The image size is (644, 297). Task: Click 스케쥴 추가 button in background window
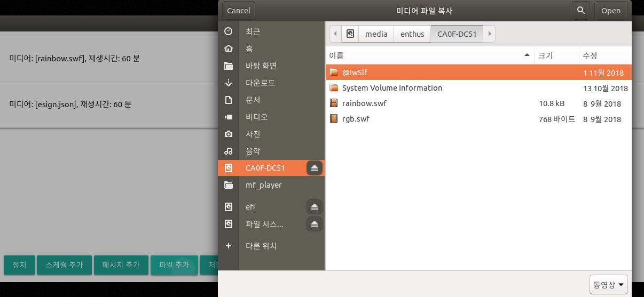coord(64,265)
